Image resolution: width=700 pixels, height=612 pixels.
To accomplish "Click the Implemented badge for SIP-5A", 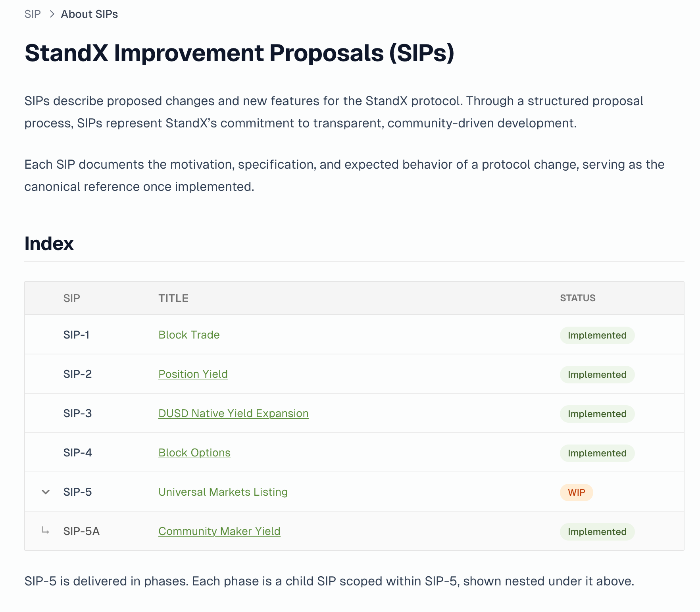I will [x=597, y=532].
